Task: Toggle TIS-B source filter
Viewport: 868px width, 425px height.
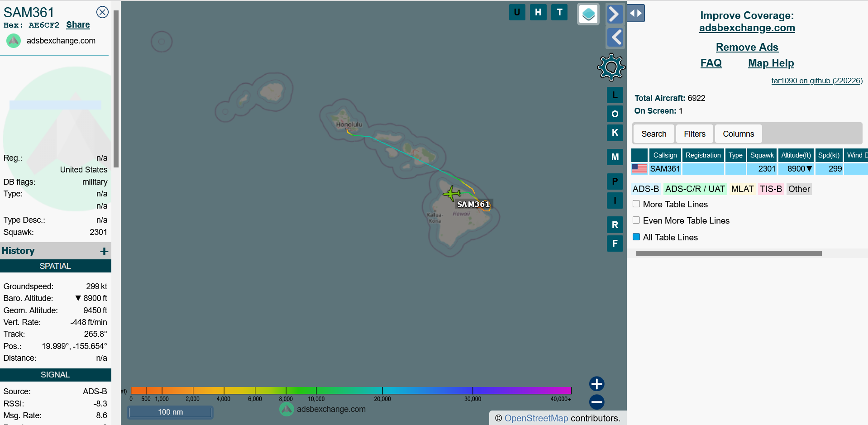Action: (x=771, y=189)
